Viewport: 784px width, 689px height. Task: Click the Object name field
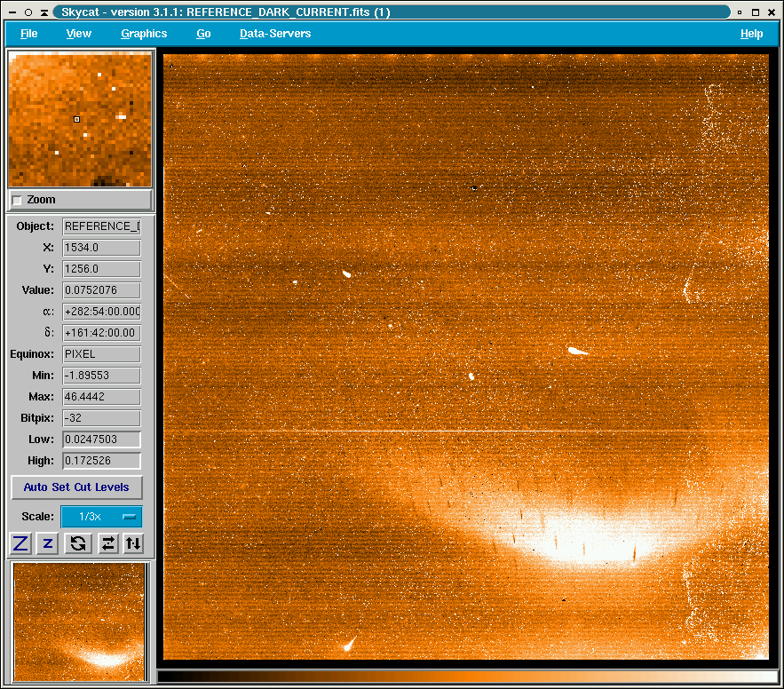click(x=101, y=226)
